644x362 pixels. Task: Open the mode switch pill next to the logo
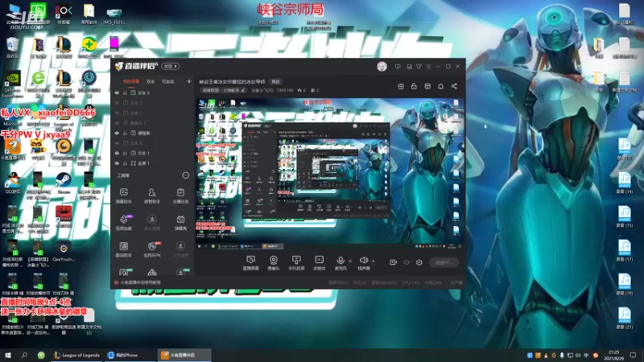click(171, 66)
